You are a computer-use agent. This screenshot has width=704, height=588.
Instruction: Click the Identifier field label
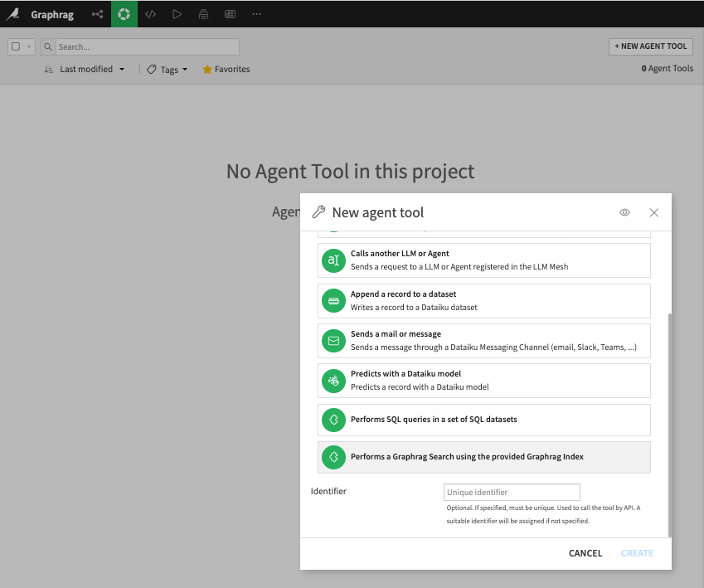(x=328, y=491)
